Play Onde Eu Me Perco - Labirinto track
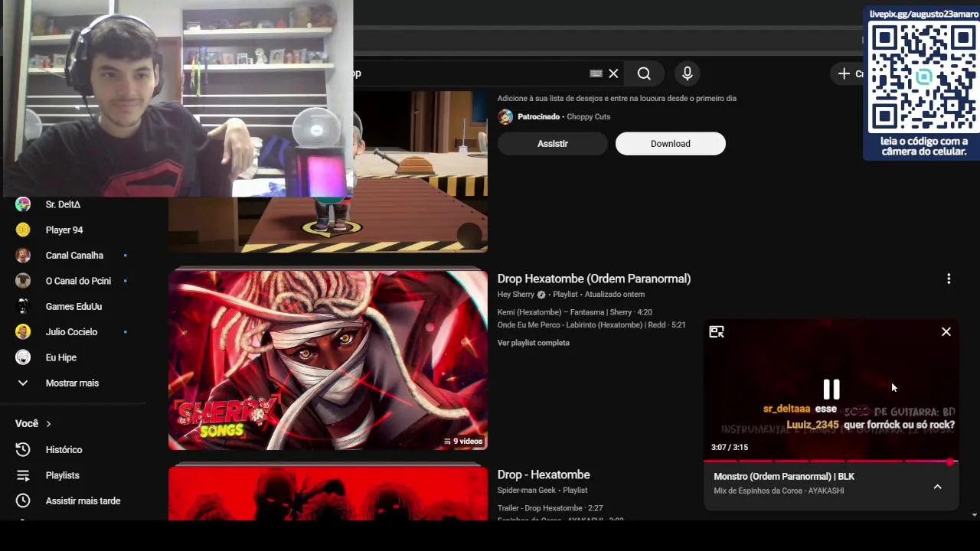 coord(592,325)
